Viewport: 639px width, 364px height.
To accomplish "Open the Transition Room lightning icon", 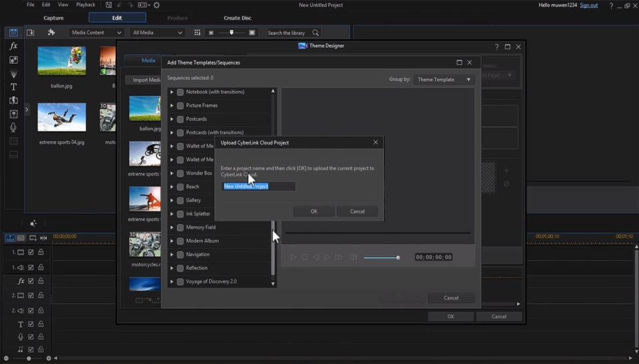I will tap(13, 100).
